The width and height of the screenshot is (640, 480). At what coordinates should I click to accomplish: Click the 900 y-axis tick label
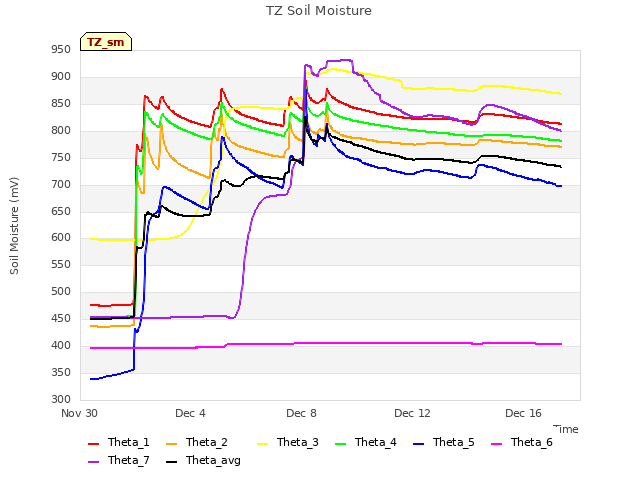61,77
